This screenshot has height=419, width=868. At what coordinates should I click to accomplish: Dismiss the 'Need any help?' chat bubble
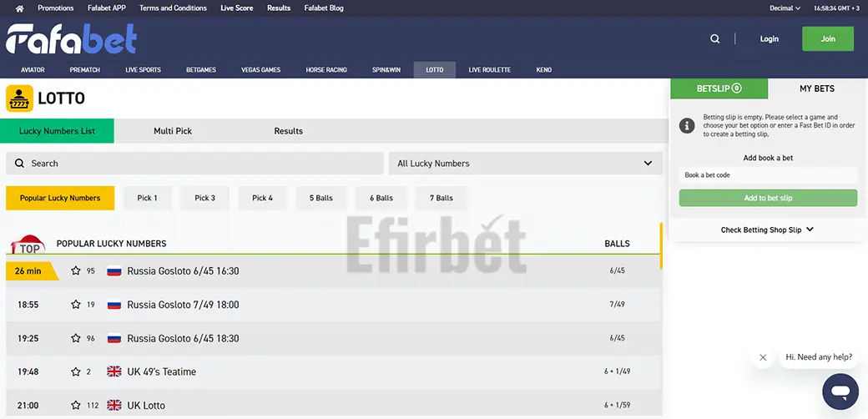click(x=763, y=357)
